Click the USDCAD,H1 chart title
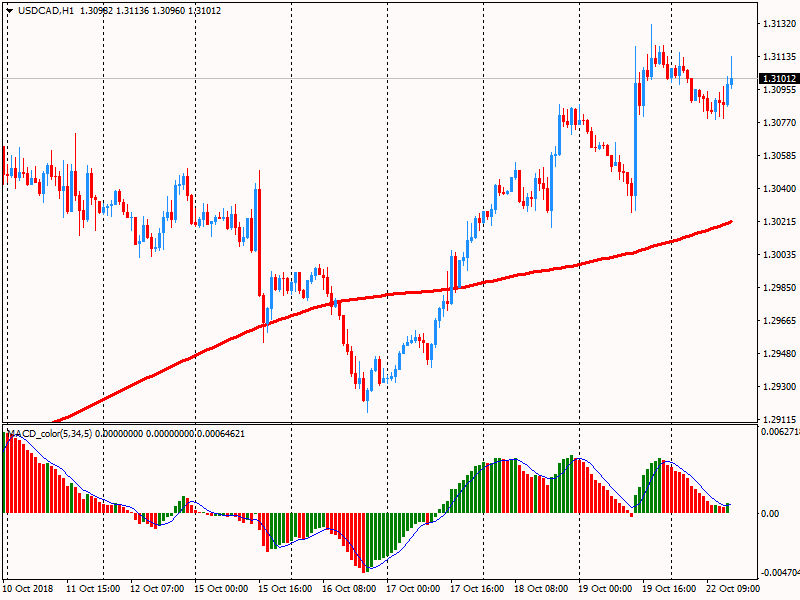Viewport: 800px width, 600px height. [46, 11]
